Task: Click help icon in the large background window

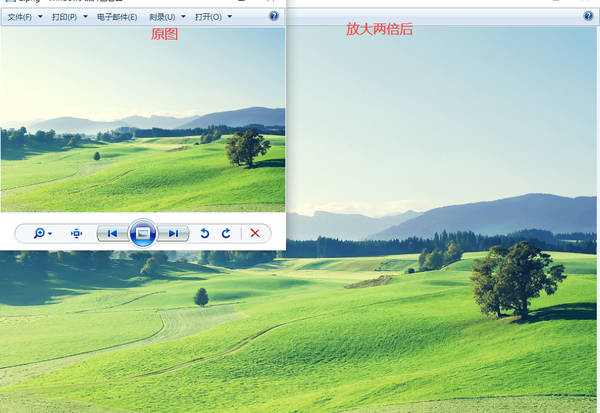Action: (588, 17)
